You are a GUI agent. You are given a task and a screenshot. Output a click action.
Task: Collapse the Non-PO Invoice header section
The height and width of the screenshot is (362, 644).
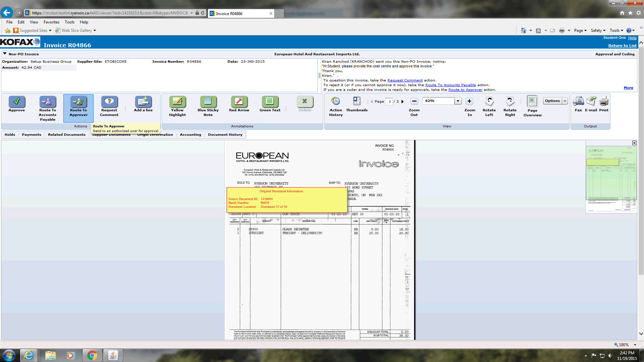click(5, 54)
